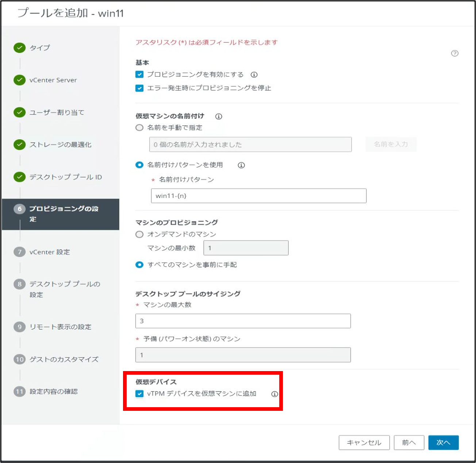Click green check icon for タイプ step
Screen dimensions: 476x463
(x=19, y=48)
